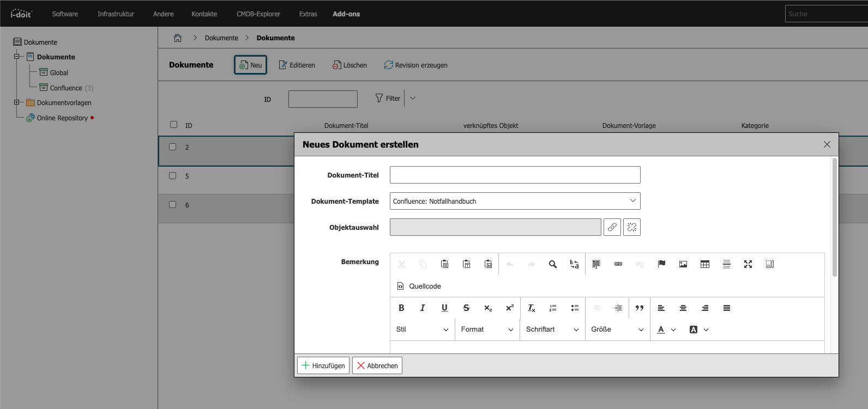
Task: Open the find/search tool in editor
Action: click(x=552, y=264)
